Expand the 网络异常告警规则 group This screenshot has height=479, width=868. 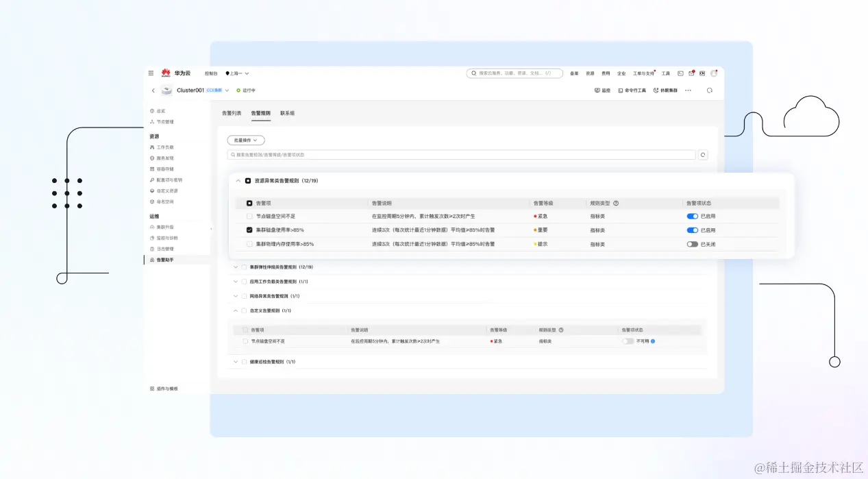236,296
